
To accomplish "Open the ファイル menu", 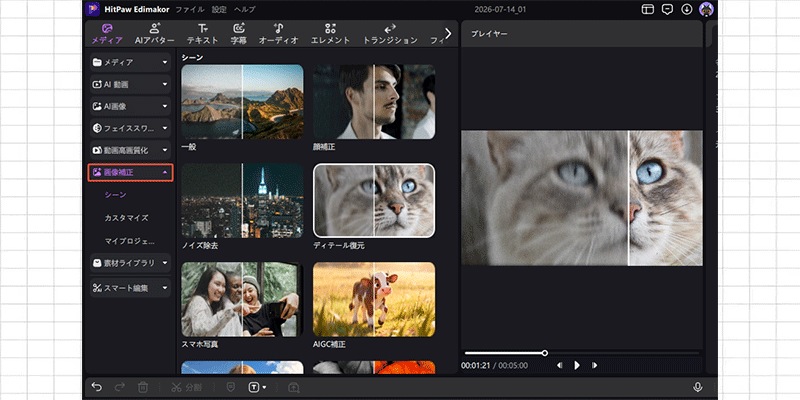I will click(190, 9).
